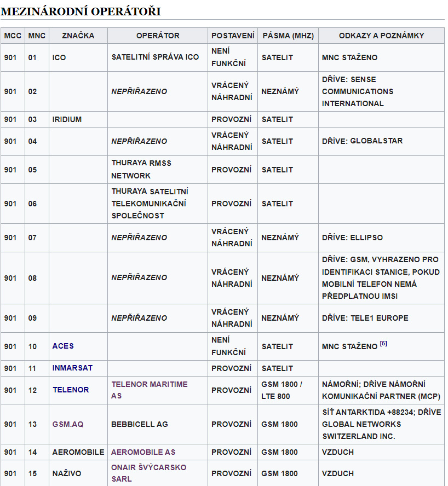
Task: Click the IRIDIUM brand cell
Action: pos(67,119)
